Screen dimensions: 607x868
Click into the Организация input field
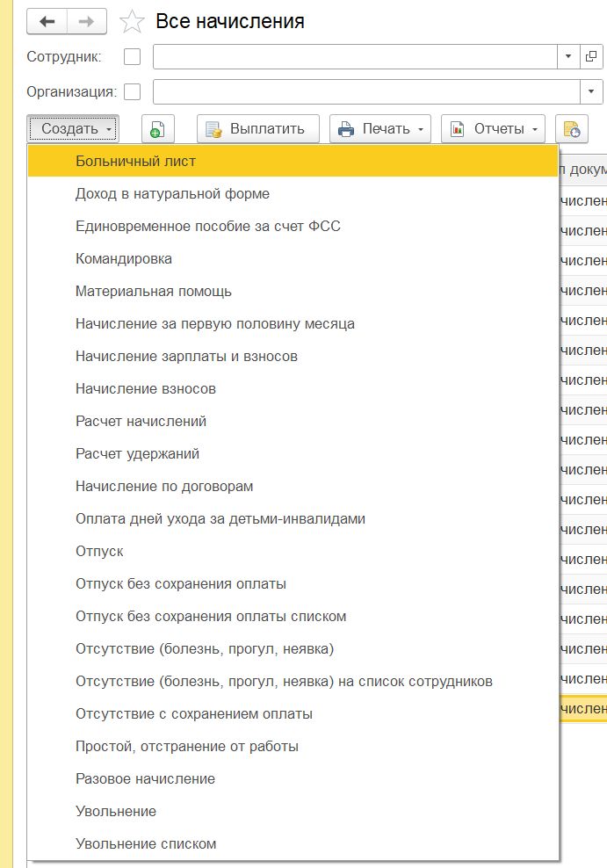[365, 91]
